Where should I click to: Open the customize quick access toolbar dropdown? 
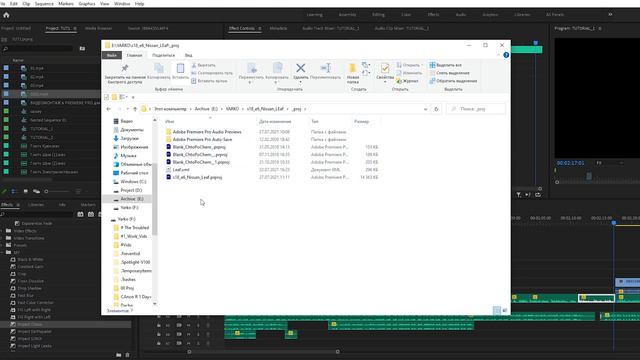pyautogui.click(x=133, y=97)
